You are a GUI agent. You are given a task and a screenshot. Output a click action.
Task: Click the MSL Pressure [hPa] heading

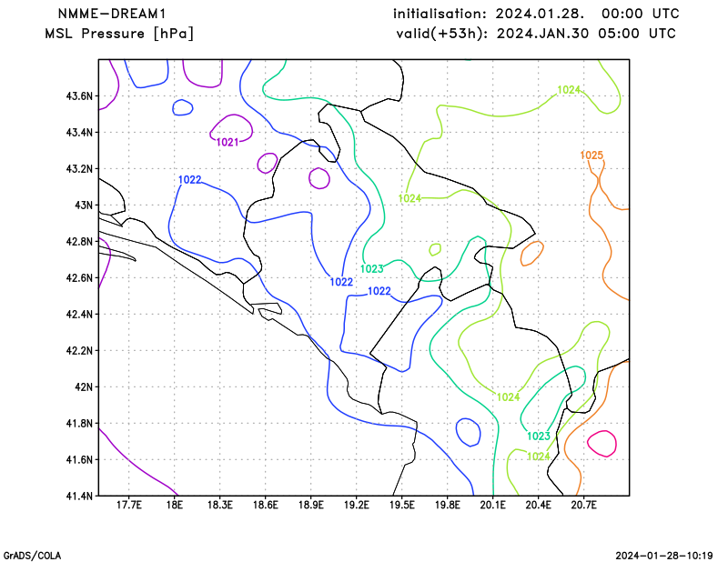pyautogui.click(x=119, y=34)
